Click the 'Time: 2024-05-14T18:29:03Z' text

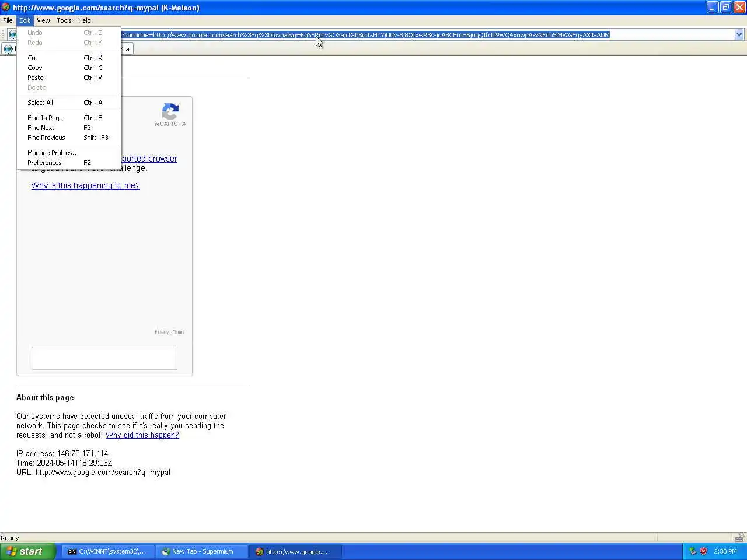(x=64, y=463)
